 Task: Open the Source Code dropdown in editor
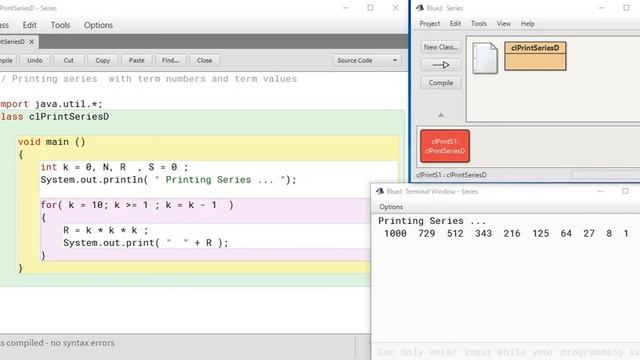(x=367, y=60)
